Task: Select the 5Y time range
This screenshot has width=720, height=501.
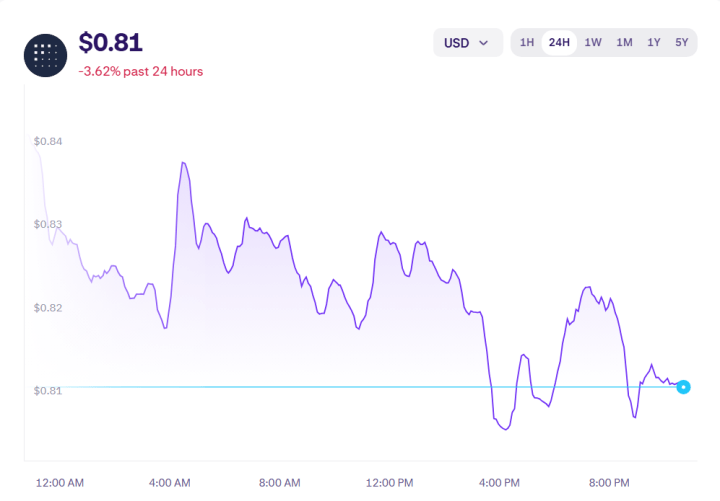Action: tap(682, 43)
